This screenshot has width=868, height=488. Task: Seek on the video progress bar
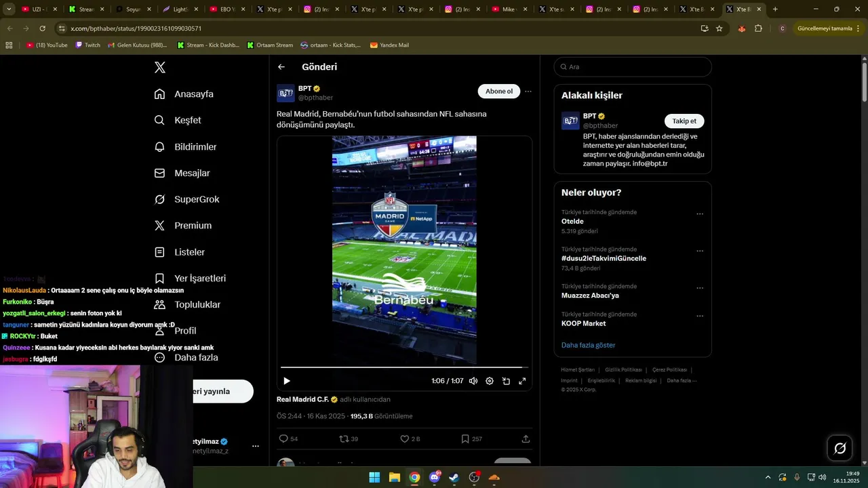(x=404, y=367)
